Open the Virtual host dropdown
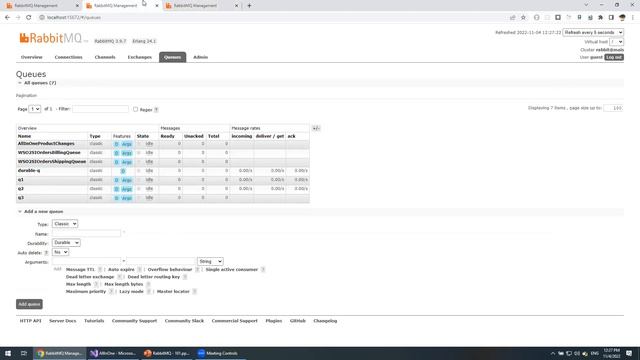Image resolution: width=640 pixels, height=360 pixels. click(x=616, y=42)
